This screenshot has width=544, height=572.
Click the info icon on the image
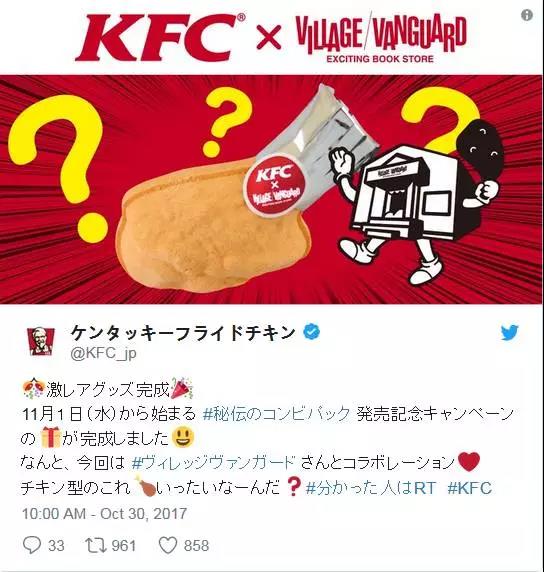pyautogui.click(x=526, y=15)
